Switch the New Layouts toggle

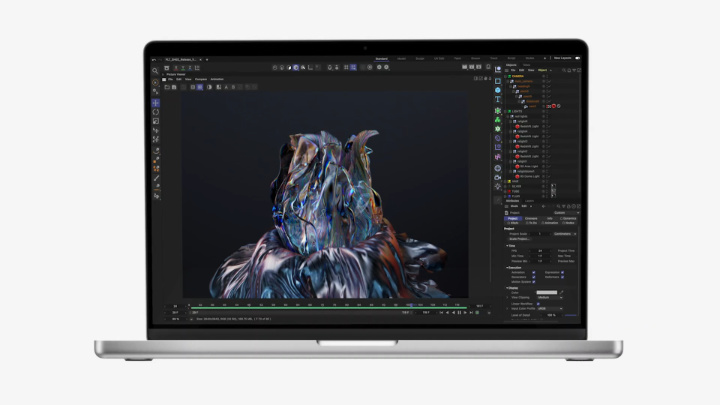(x=577, y=58)
